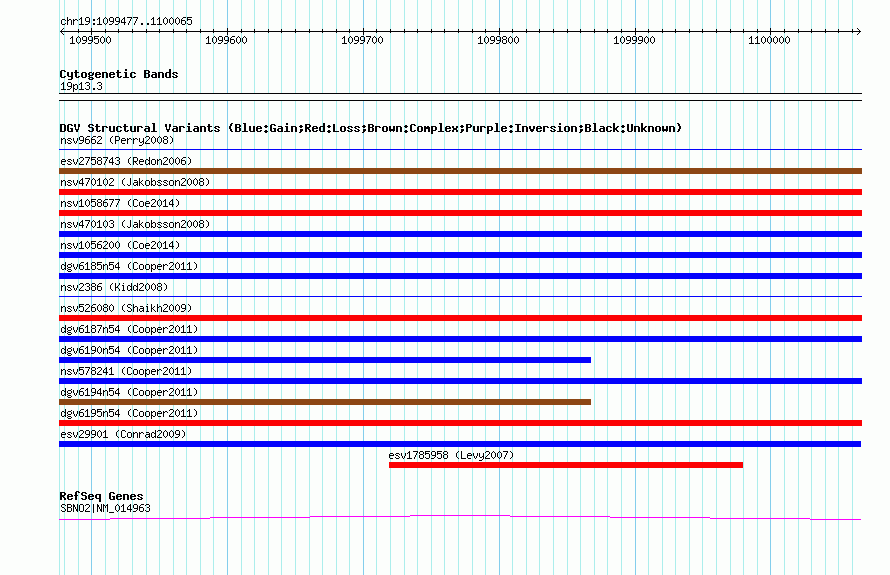The image size is (890, 575).
Task: Select nsv526080 (Shaikh2009) red bar
Action: pos(460,318)
